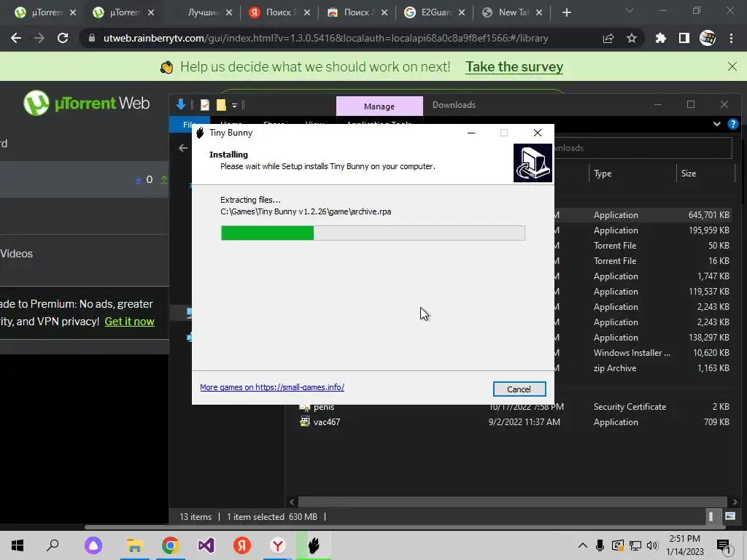This screenshot has width=747, height=560.
Task: Expand the Explorer ribbon chevron
Action: click(x=717, y=124)
